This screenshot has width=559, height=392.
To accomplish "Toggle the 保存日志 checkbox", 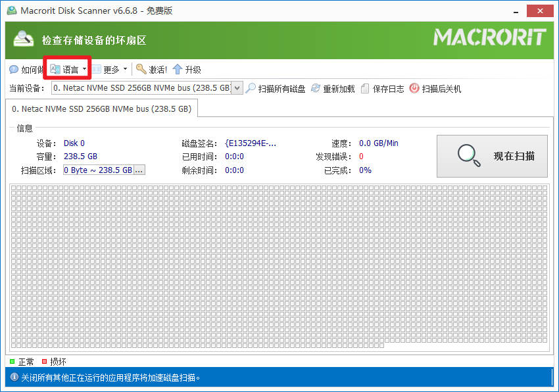I will pyautogui.click(x=365, y=88).
